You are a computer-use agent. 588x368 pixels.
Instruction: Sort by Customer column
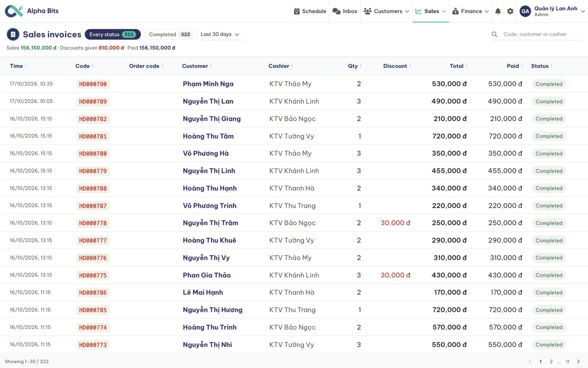[197, 66]
